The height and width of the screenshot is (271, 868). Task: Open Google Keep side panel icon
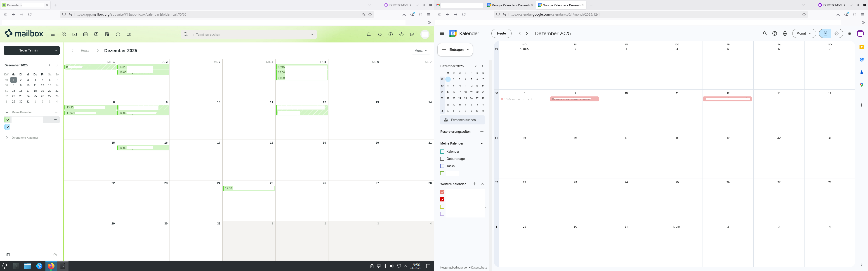pyautogui.click(x=861, y=47)
